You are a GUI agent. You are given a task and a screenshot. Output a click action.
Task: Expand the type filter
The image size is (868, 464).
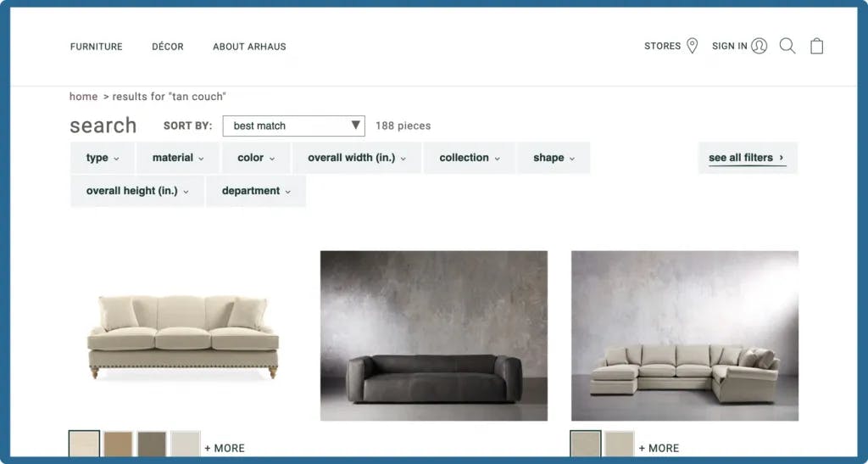click(x=103, y=158)
